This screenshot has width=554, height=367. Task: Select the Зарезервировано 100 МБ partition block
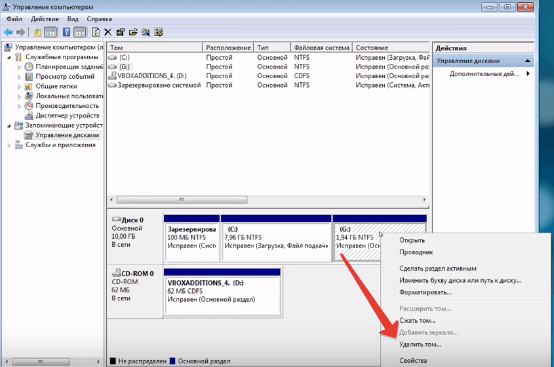191,238
